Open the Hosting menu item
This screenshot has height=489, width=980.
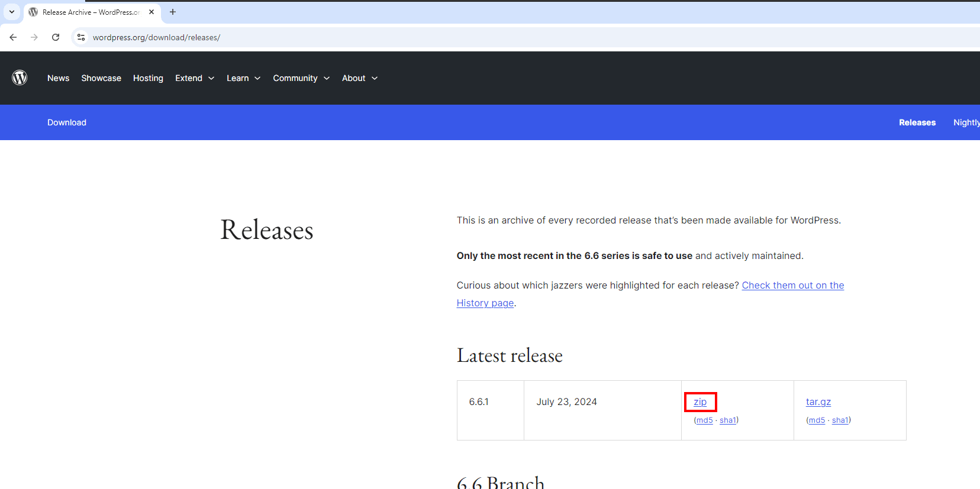[148, 78]
